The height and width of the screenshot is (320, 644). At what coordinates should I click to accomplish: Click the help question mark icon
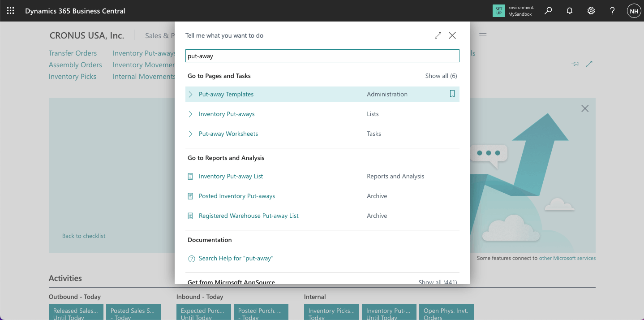coord(613,11)
